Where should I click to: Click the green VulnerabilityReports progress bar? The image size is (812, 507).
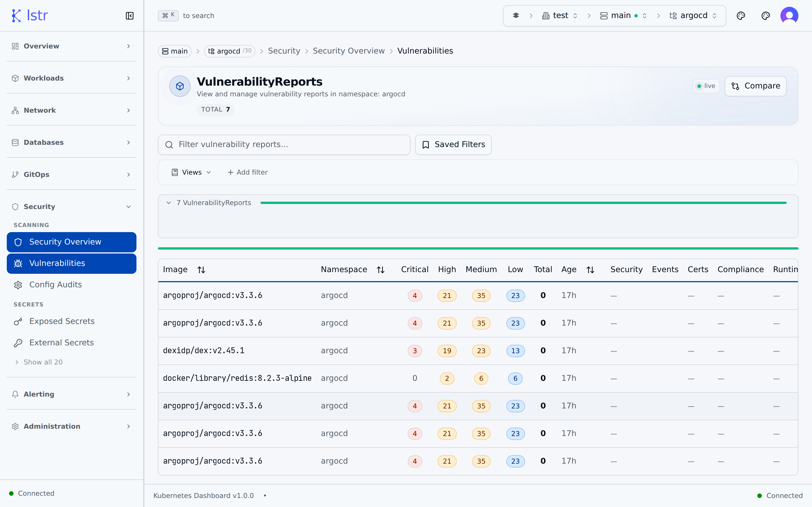coord(524,203)
